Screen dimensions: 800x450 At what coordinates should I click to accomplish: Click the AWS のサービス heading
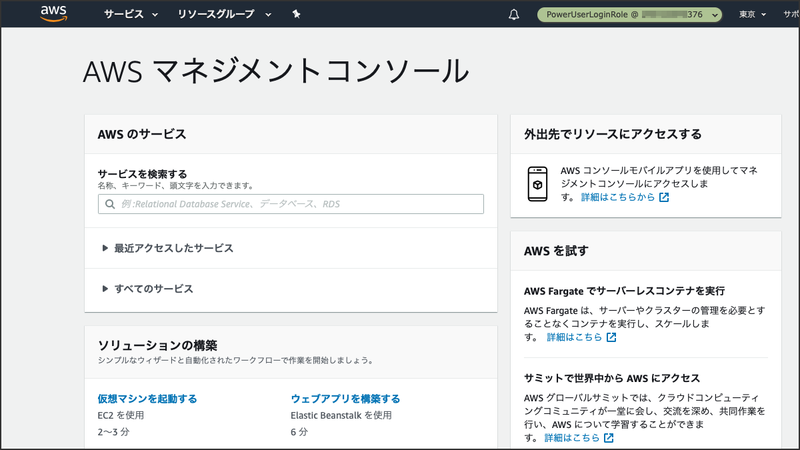(x=142, y=134)
